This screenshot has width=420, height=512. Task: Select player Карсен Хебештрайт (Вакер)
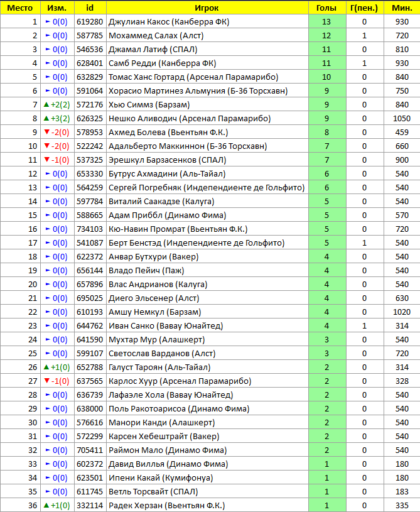click(164, 437)
